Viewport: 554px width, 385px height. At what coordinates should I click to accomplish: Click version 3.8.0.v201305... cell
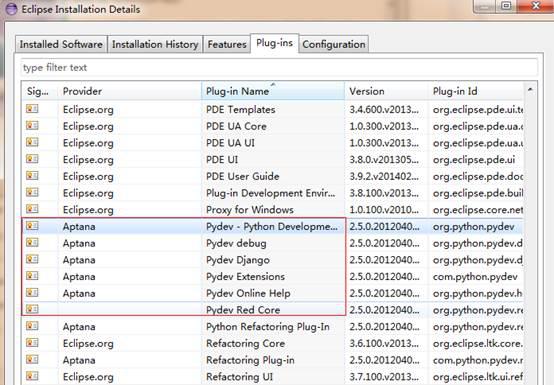(384, 160)
